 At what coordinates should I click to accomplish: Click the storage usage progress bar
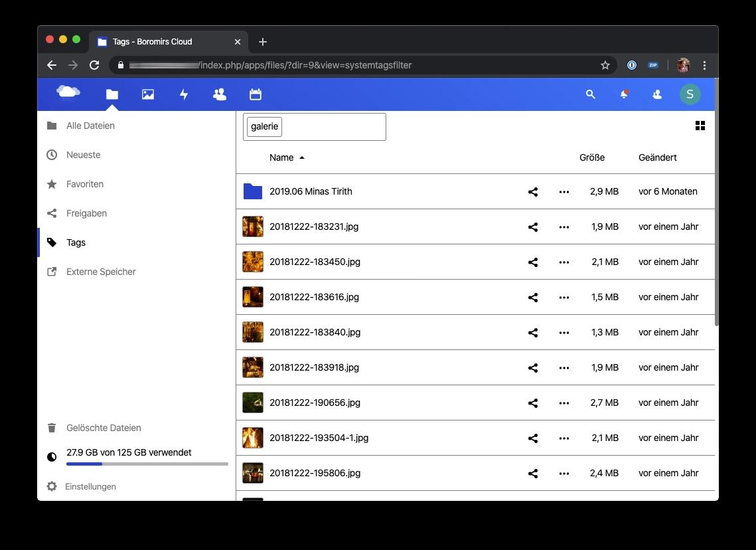click(147, 464)
